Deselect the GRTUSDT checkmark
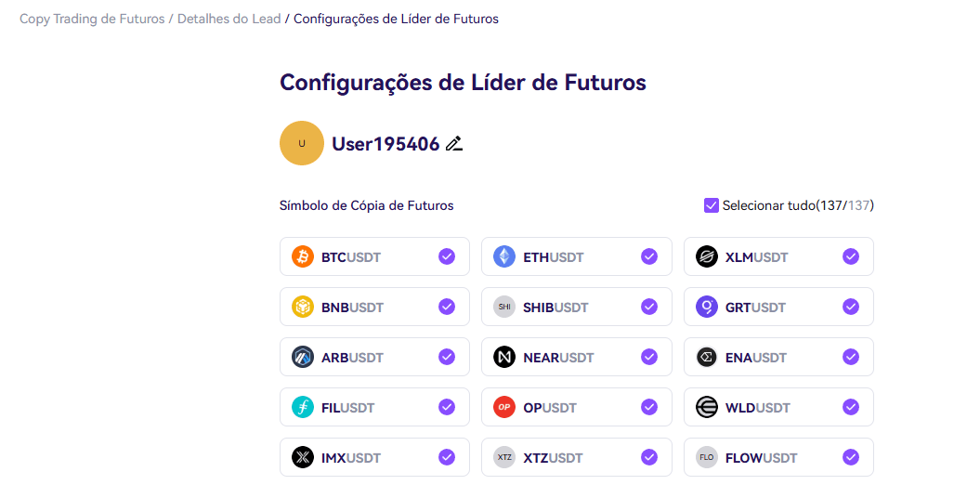This screenshot has width=980, height=485. tap(851, 307)
